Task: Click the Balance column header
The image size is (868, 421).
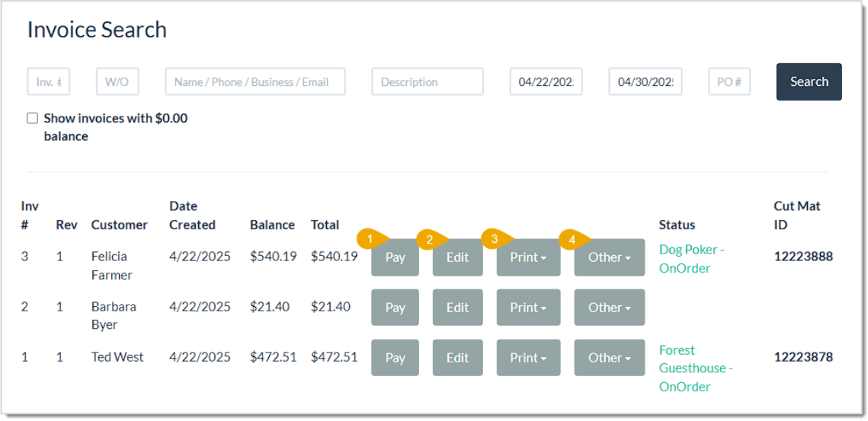Action: [x=272, y=225]
